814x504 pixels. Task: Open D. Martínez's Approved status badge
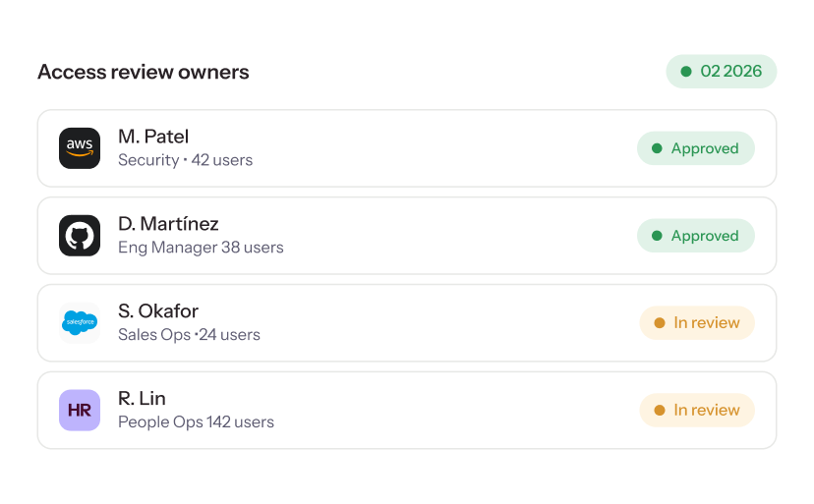(696, 236)
